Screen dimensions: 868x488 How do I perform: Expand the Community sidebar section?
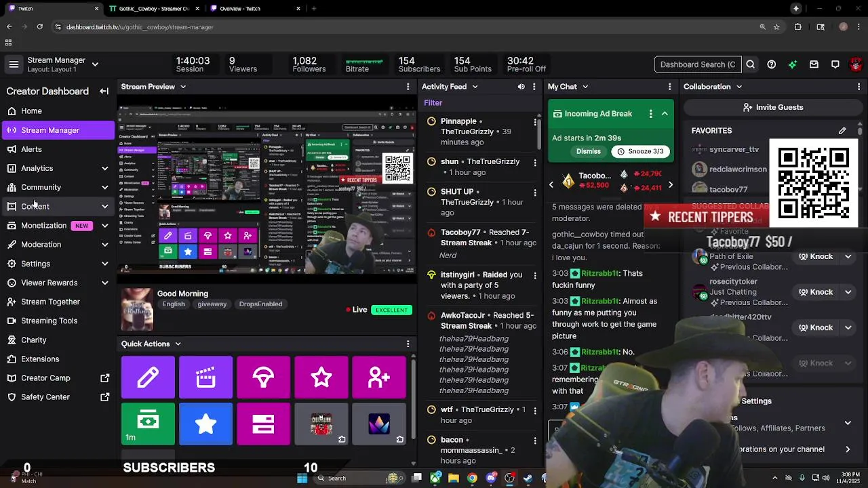104,187
